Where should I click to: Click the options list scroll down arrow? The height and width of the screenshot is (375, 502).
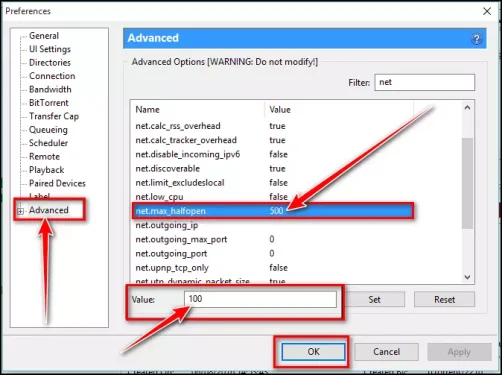(467, 277)
